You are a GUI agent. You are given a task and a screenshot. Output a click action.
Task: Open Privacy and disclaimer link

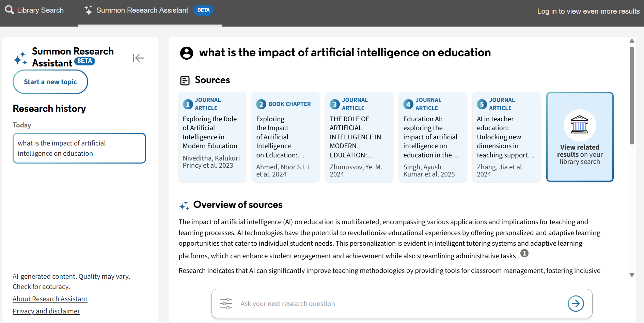[x=46, y=311]
